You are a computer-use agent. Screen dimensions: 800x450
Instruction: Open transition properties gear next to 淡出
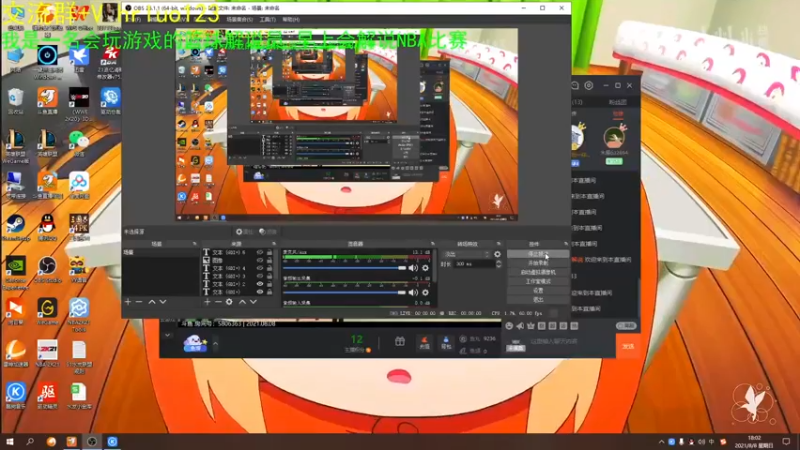point(497,254)
